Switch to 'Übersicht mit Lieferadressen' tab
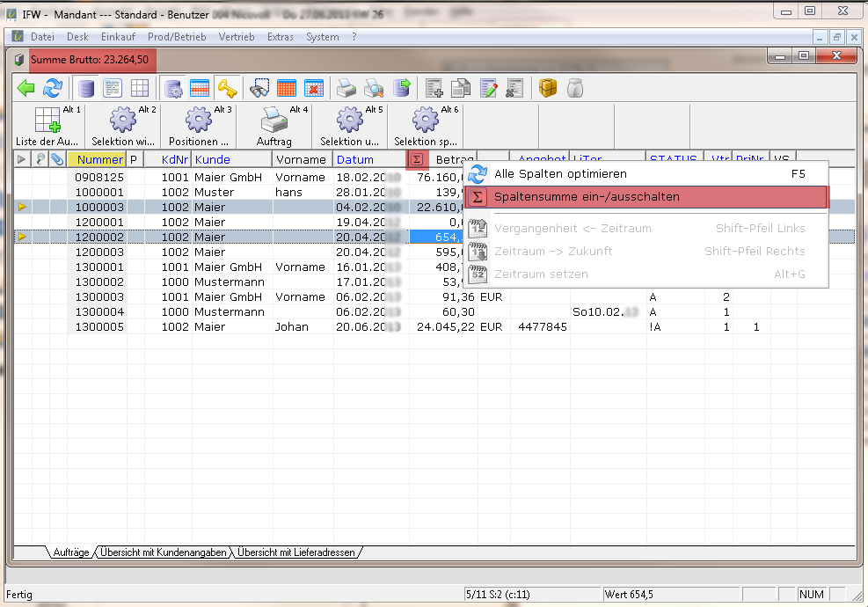 coord(295,552)
